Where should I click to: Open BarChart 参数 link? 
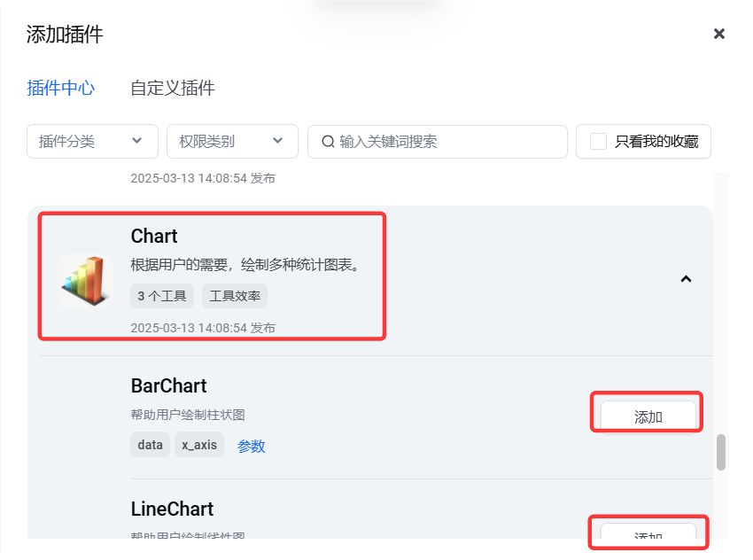click(252, 447)
